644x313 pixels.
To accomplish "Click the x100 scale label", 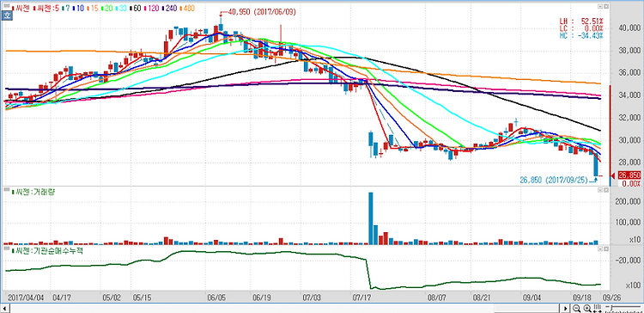I will pos(633,285).
